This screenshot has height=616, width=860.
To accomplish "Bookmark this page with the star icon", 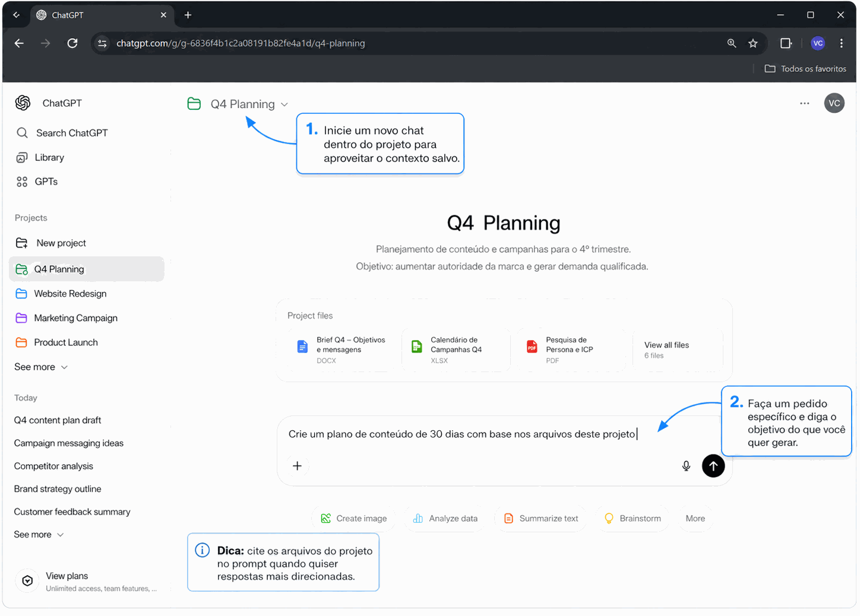I will click(753, 43).
